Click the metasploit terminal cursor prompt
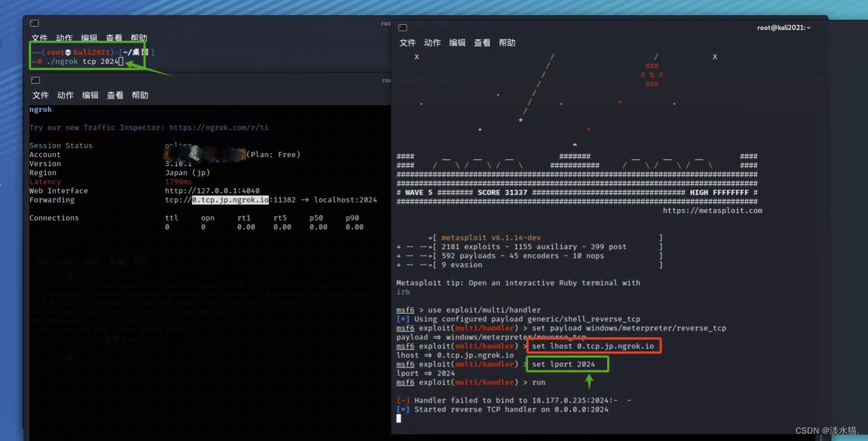The image size is (868, 441). (398, 418)
